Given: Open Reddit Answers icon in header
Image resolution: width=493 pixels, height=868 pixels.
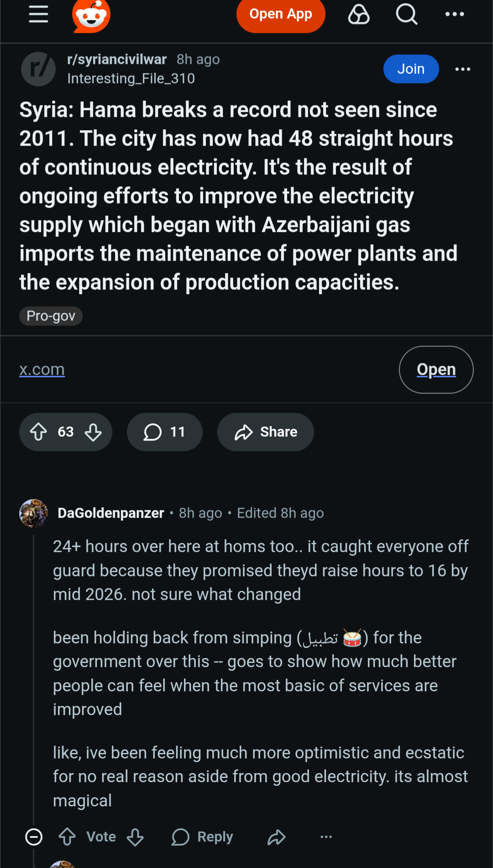Looking at the screenshot, I should (x=359, y=14).
